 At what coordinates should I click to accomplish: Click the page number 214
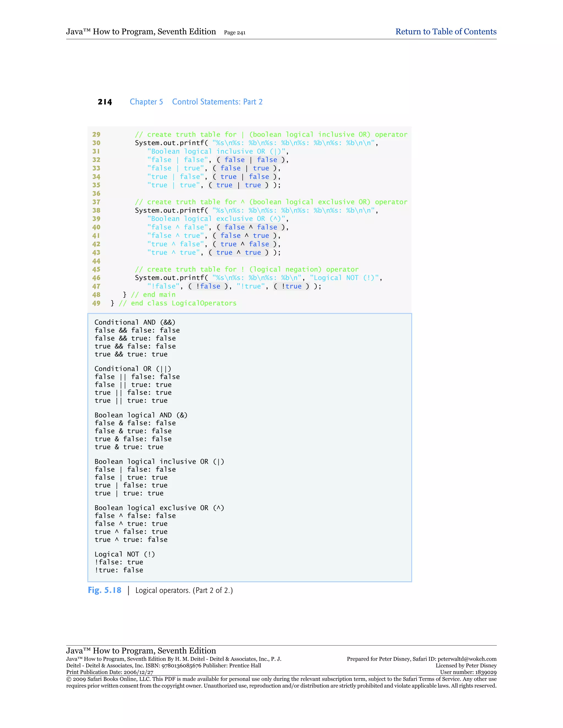coord(105,102)
